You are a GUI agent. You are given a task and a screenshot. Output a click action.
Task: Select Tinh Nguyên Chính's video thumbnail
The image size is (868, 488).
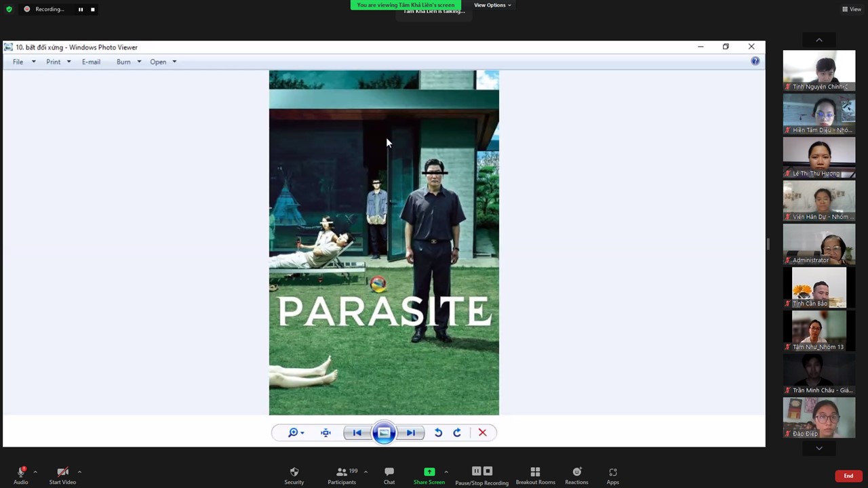[819, 70]
